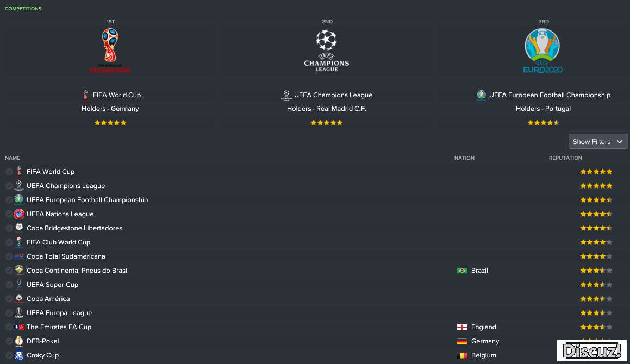
Task: Toggle the checkmark beside UEFA Europa League
Action: [x=9, y=313]
